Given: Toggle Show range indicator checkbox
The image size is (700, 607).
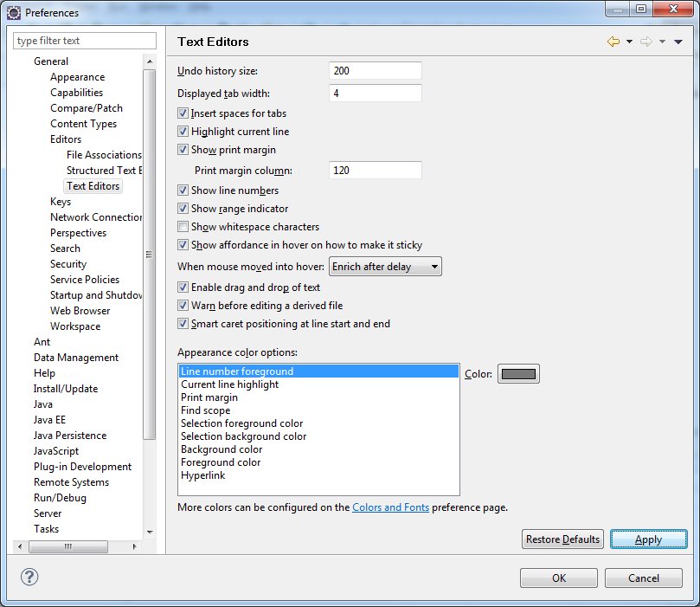Looking at the screenshot, I should click(x=183, y=209).
